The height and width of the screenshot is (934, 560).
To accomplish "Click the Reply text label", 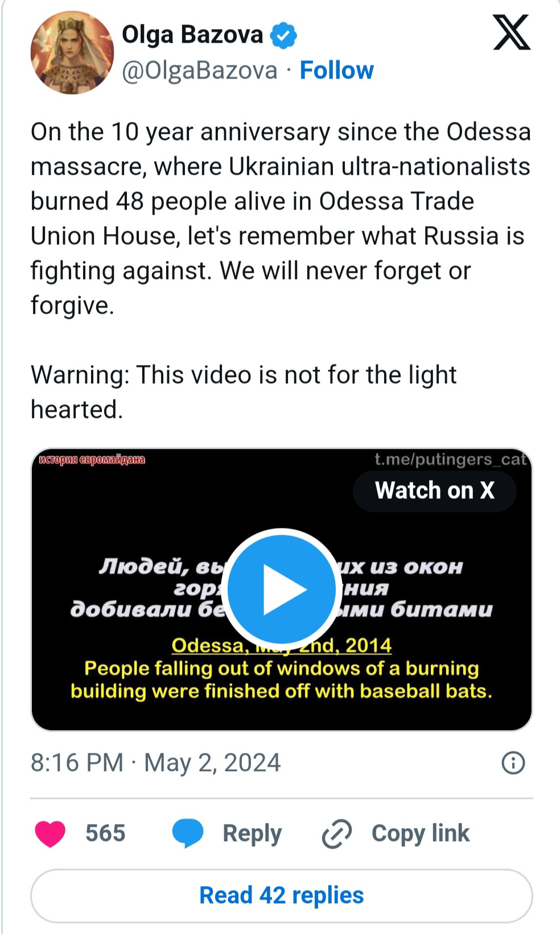I will [252, 834].
